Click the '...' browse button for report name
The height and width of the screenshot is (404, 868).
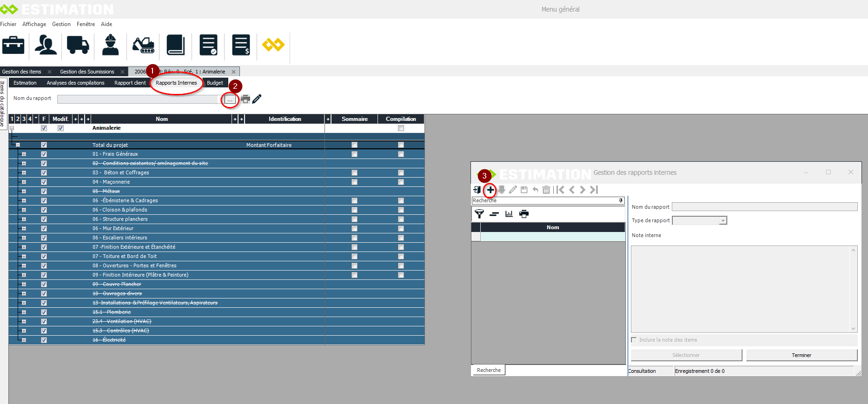tap(230, 99)
